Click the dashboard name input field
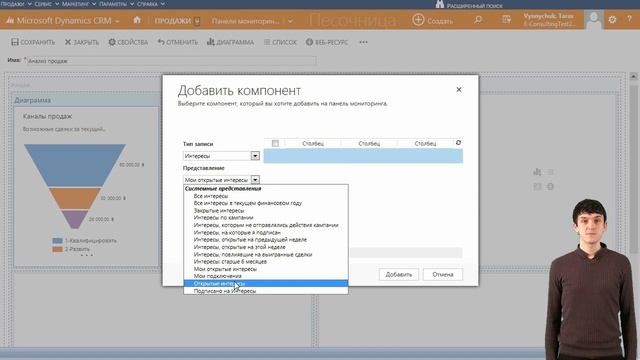This screenshot has width=640, height=360. point(171,61)
